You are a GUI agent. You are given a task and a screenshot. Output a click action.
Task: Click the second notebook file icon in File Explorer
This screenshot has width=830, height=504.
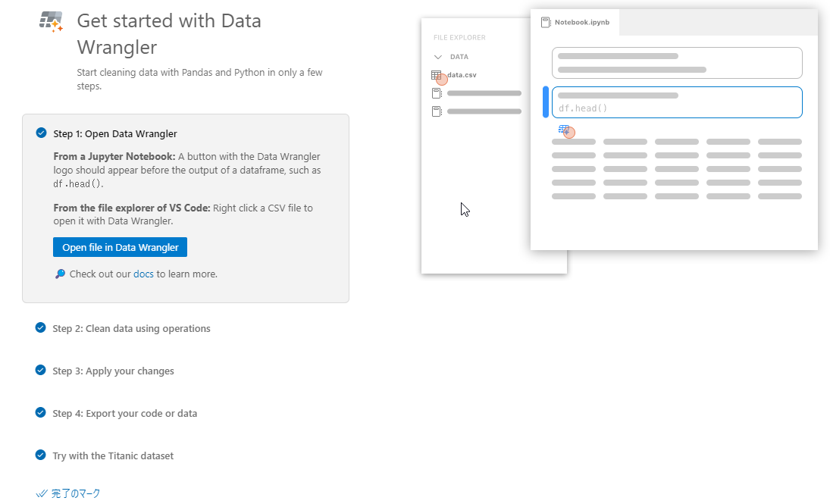[436, 111]
